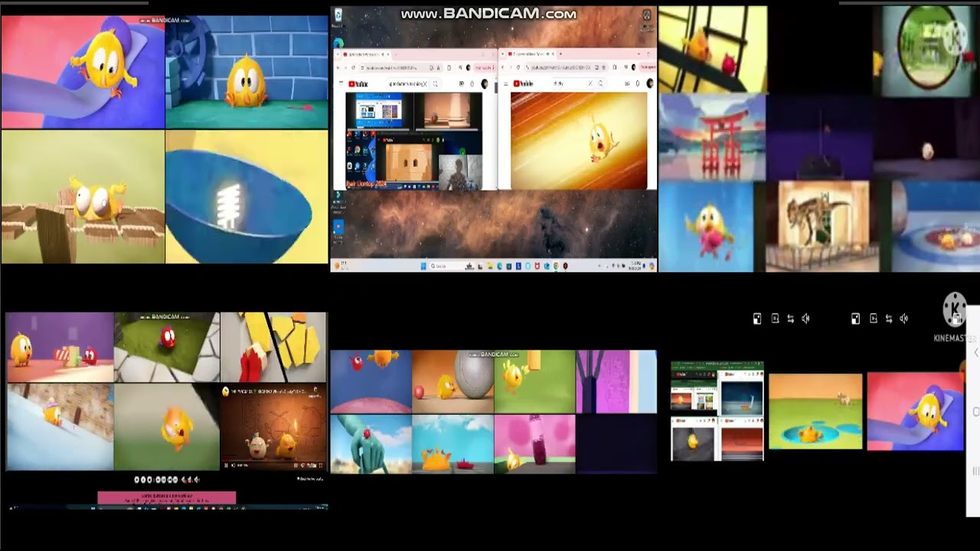Select the chick on wooden bridge clip
Screen dimensions: 980x551
(x=83, y=197)
